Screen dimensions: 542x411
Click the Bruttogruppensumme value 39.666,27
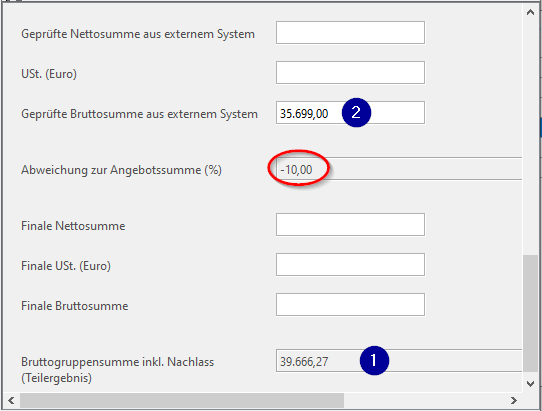click(304, 362)
